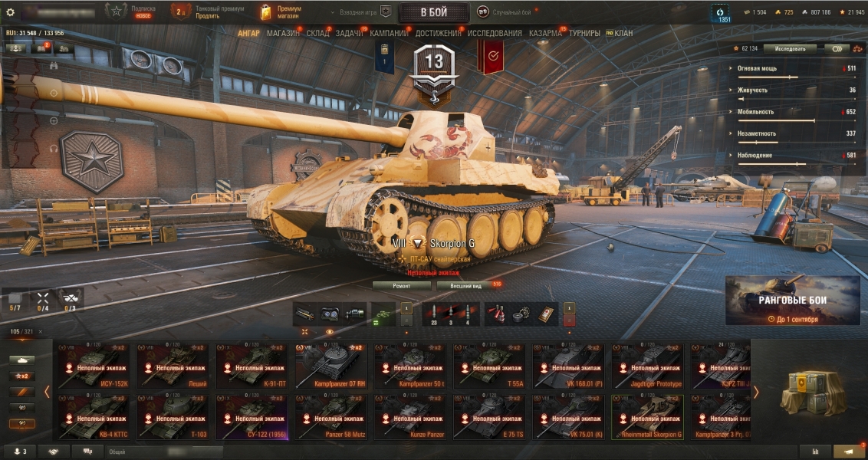Open the headphones icon in the left panel

pos(54,149)
